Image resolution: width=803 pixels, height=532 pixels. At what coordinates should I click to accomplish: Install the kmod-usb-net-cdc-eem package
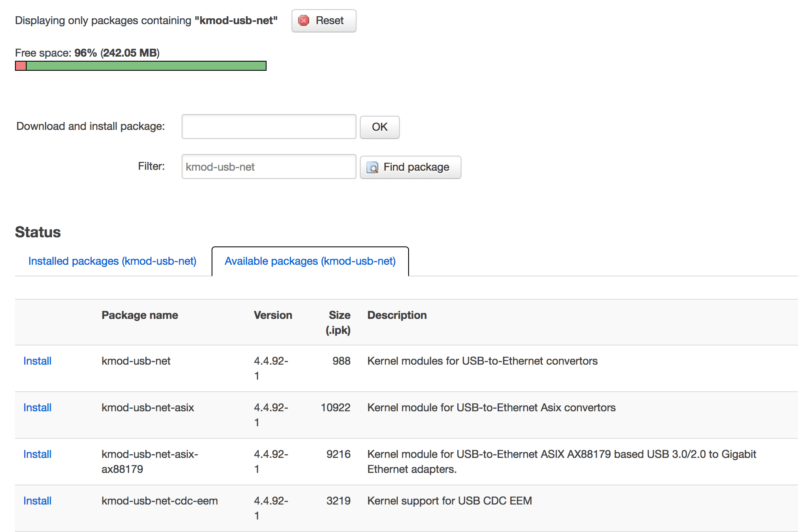[37, 501]
